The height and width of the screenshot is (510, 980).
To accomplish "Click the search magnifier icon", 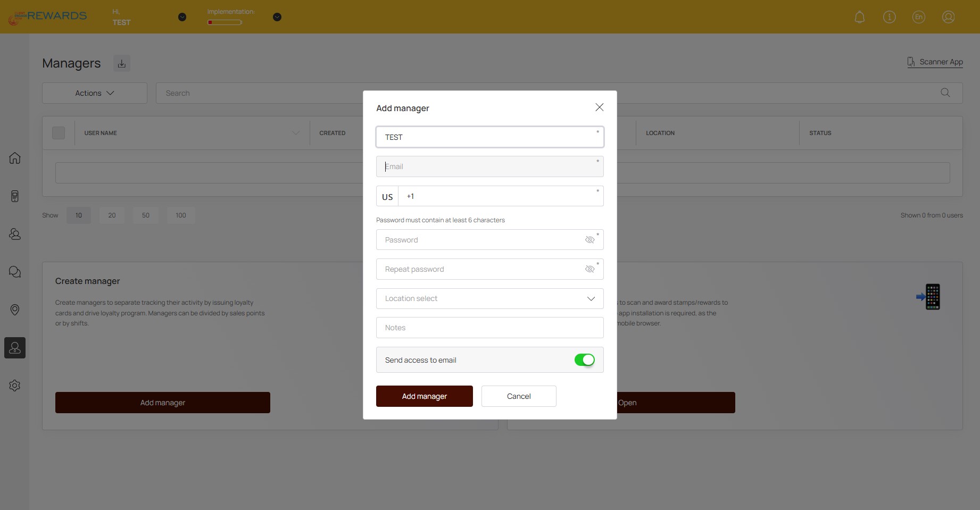I will coord(945,93).
